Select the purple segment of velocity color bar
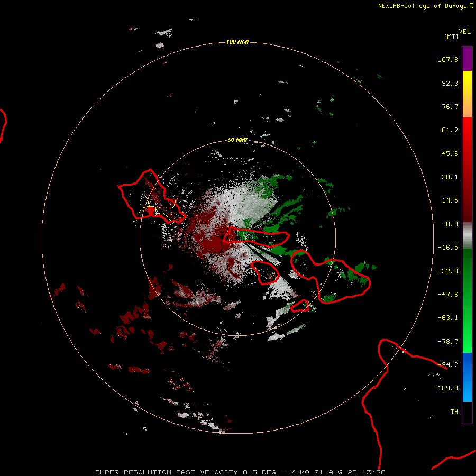This screenshot has height=476, width=476. click(x=467, y=59)
